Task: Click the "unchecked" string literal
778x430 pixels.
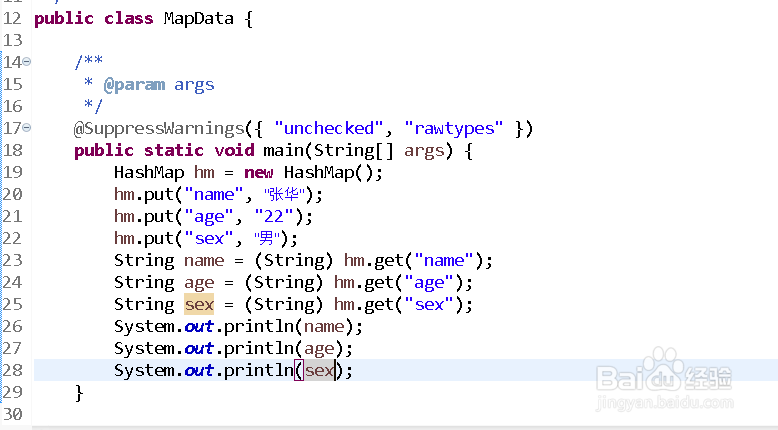Action: click(x=328, y=128)
